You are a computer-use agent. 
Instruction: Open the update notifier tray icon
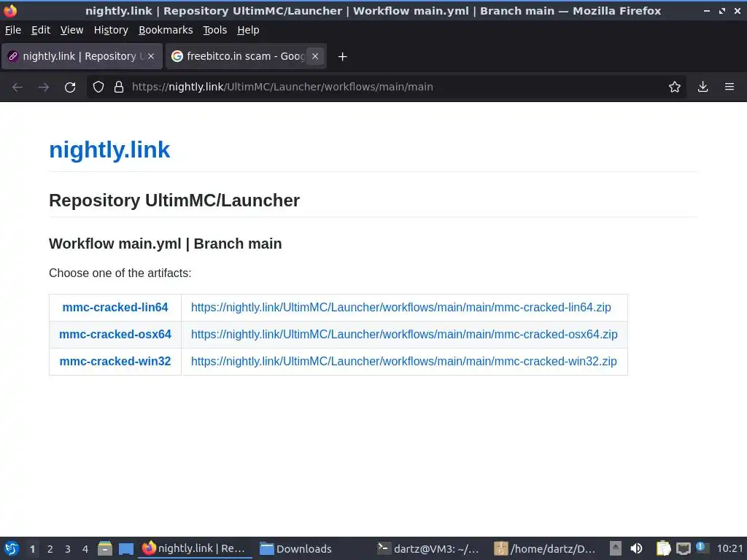pyautogui.click(x=701, y=547)
